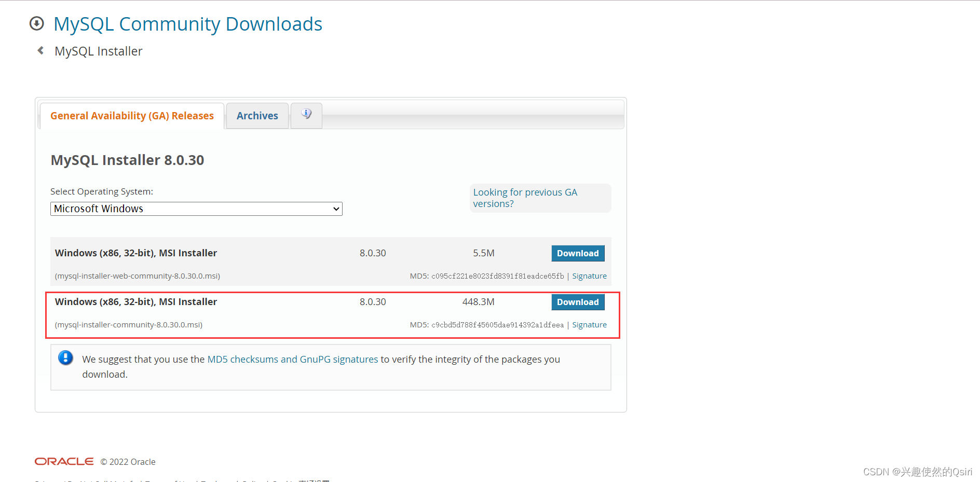Open Looking for previous GA versions link
This screenshot has height=482, width=980.
coord(525,198)
